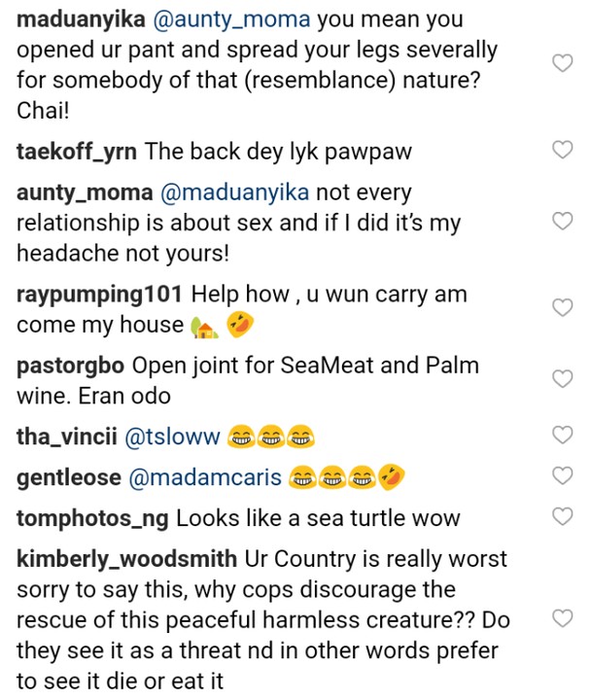Like aunty_moma's reply about relationships
The height and width of the screenshot is (700, 590).
tap(561, 222)
